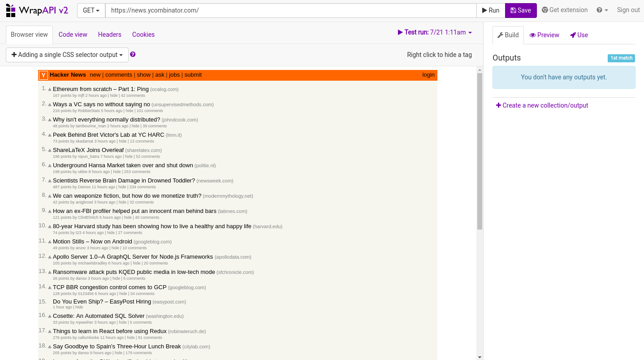Upvote the ShareLaTeX Joins Overleaf story
644x360 pixels.
(50, 151)
